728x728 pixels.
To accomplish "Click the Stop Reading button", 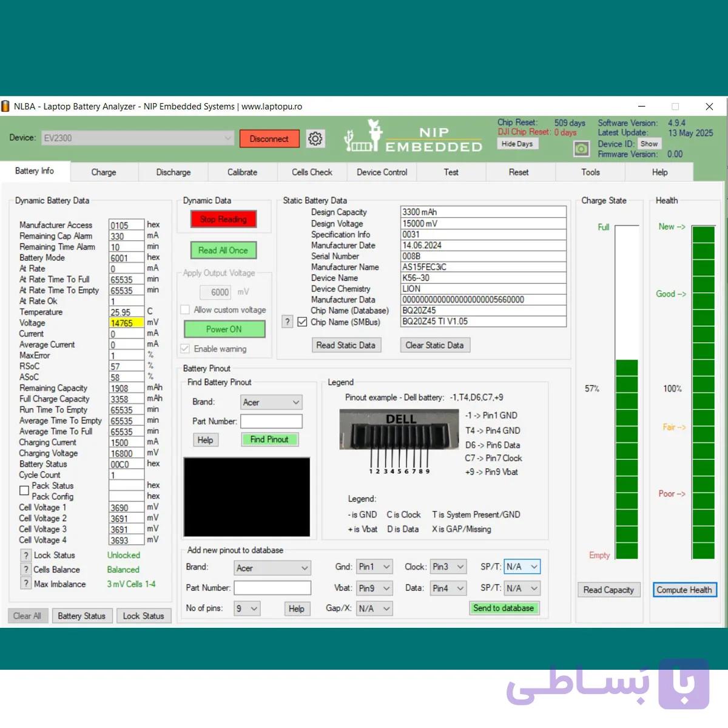I will pyautogui.click(x=223, y=219).
